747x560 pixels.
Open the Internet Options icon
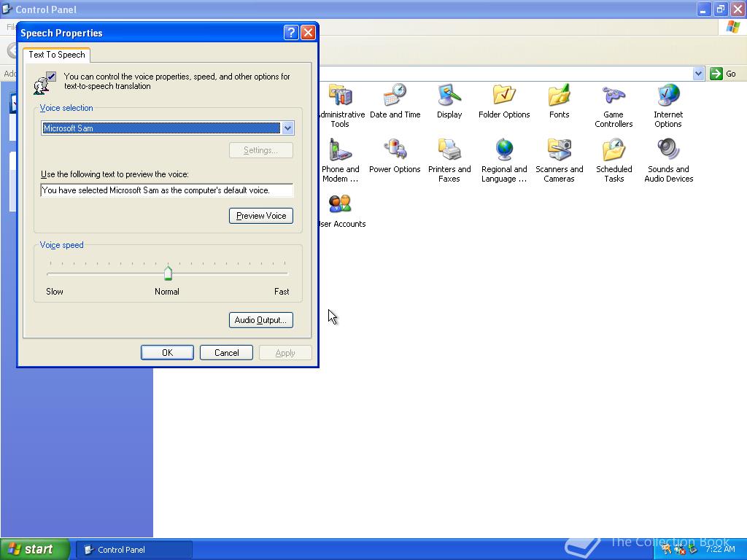[668, 96]
